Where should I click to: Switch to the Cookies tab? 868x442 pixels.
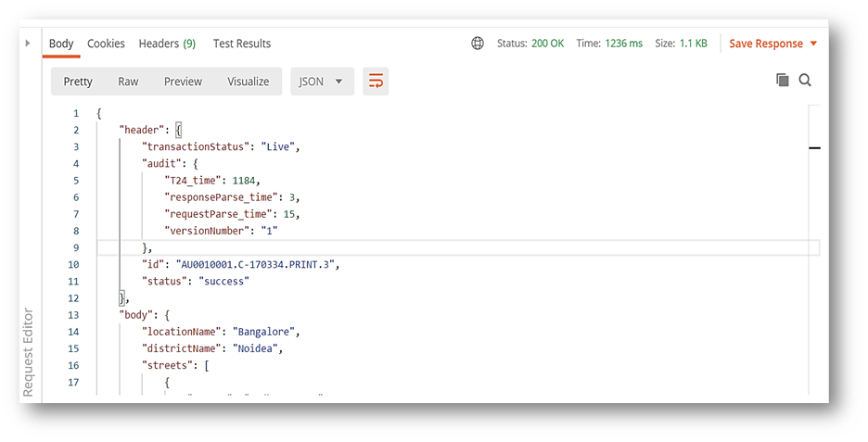click(106, 44)
